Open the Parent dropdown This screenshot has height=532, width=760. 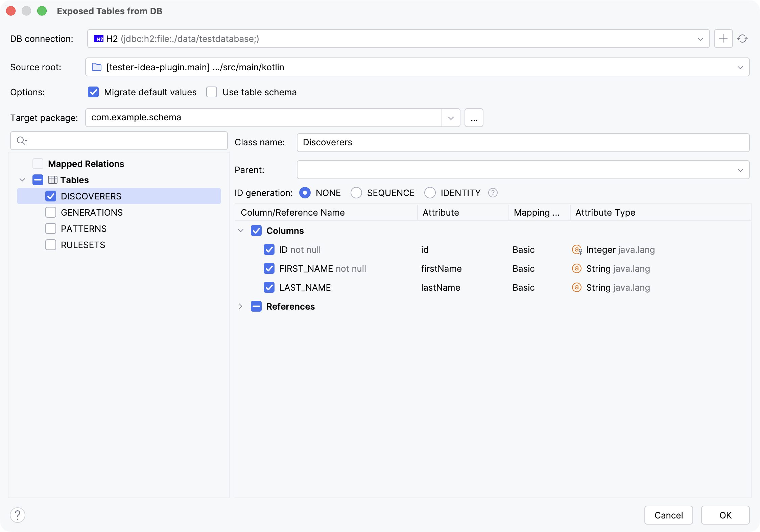[x=740, y=170]
